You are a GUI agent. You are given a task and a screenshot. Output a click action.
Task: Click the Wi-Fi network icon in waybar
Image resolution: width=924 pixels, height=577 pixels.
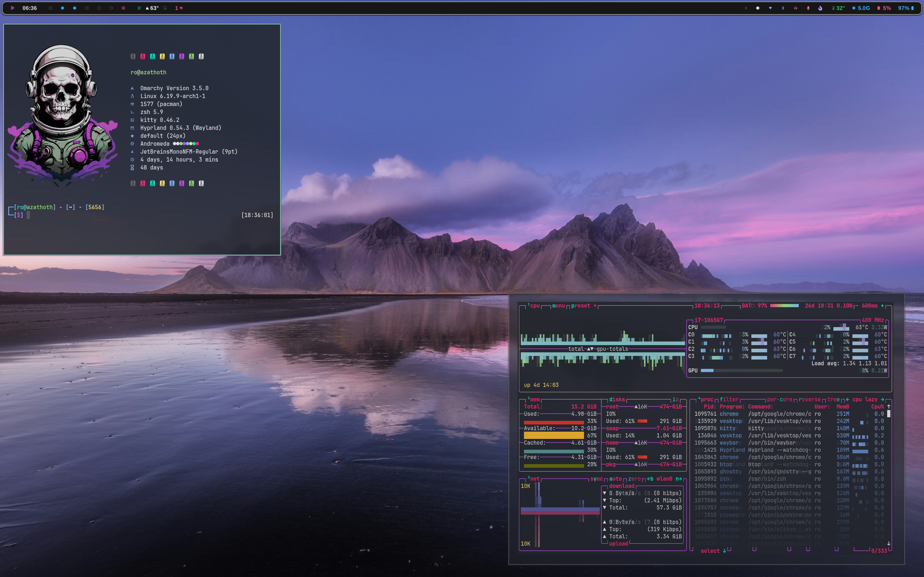pyautogui.click(x=770, y=8)
